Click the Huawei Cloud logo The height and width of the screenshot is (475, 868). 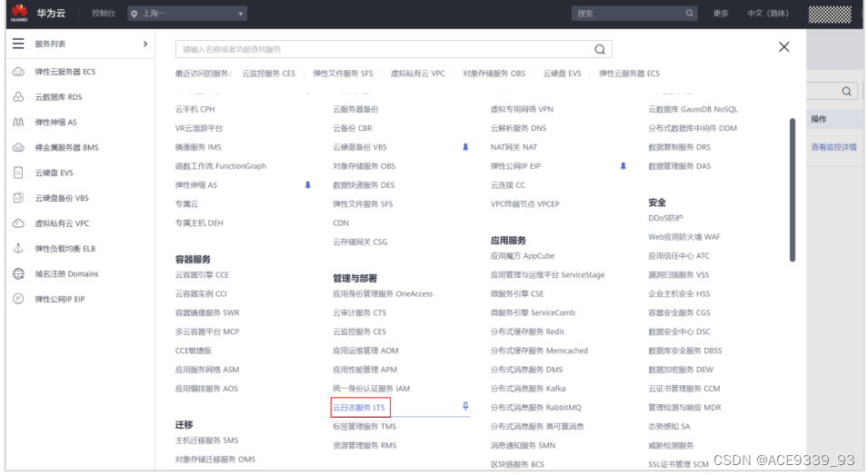[19, 13]
